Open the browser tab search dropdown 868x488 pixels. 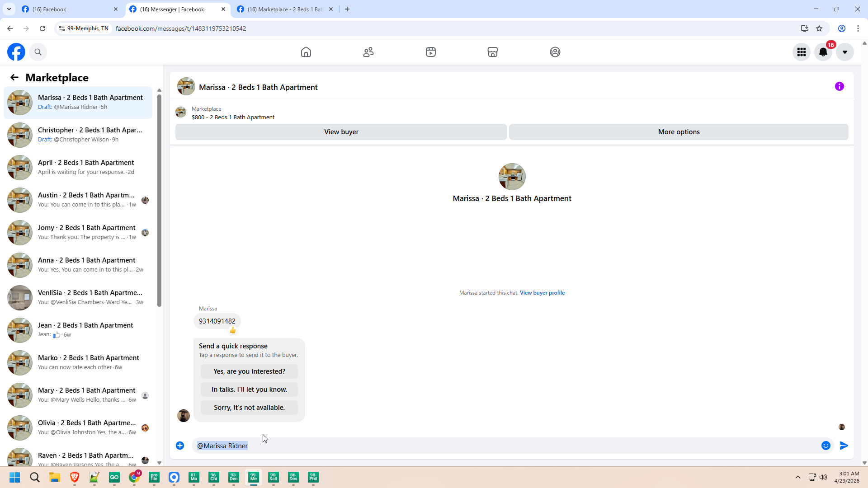tap(9, 9)
